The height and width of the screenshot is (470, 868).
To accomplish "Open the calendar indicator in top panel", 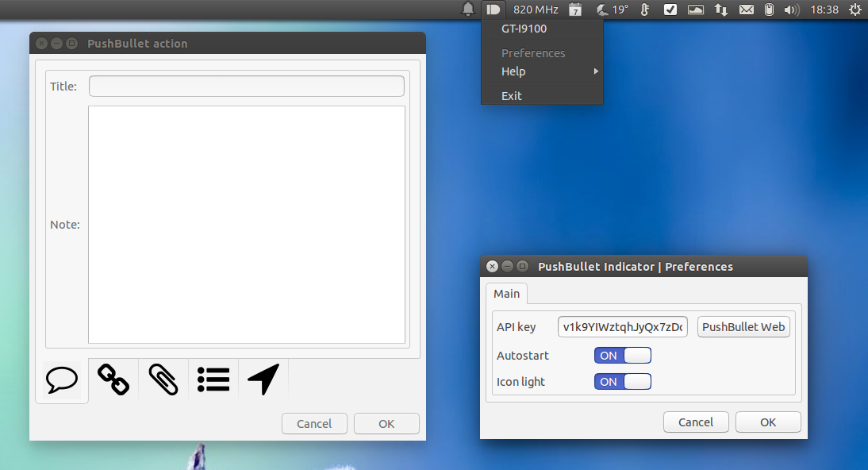I will [575, 10].
